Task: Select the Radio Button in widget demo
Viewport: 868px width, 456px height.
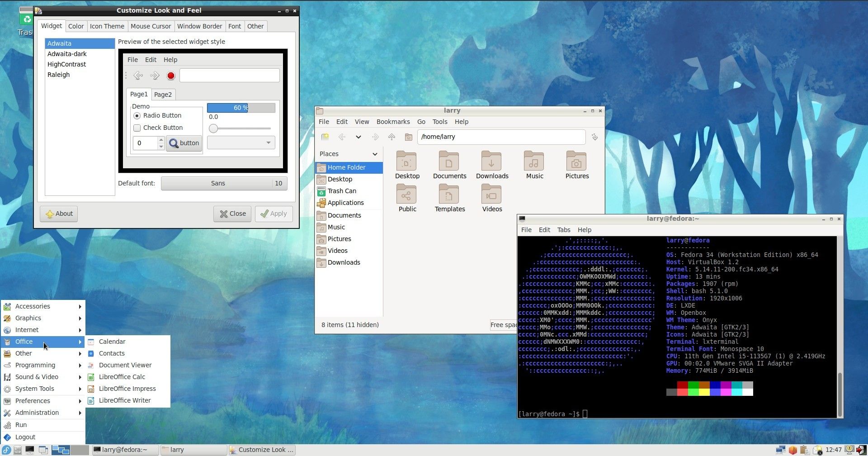Action: [x=137, y=115]
